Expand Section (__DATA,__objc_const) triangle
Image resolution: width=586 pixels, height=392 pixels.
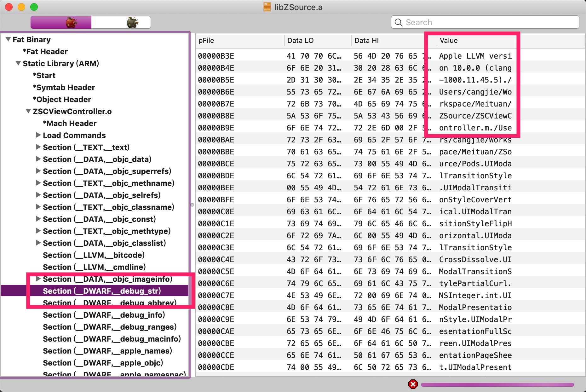tap(38, 219)
